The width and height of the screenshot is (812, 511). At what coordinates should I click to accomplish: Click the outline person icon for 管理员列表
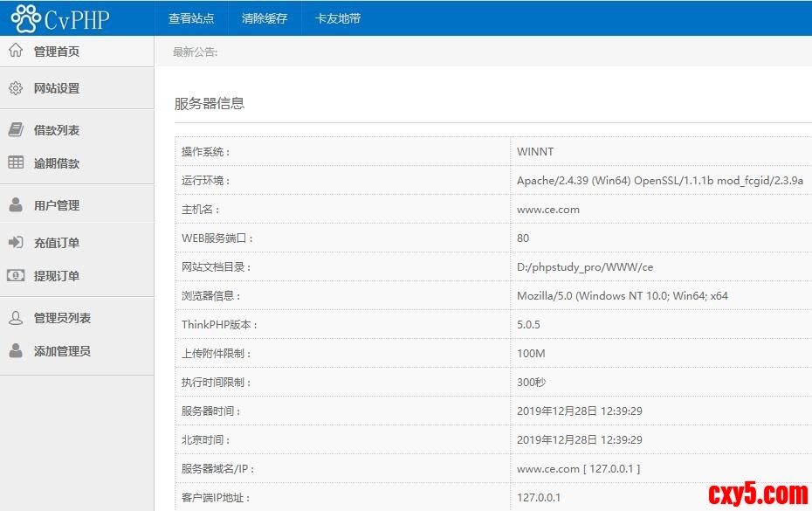tap(16, 318)
